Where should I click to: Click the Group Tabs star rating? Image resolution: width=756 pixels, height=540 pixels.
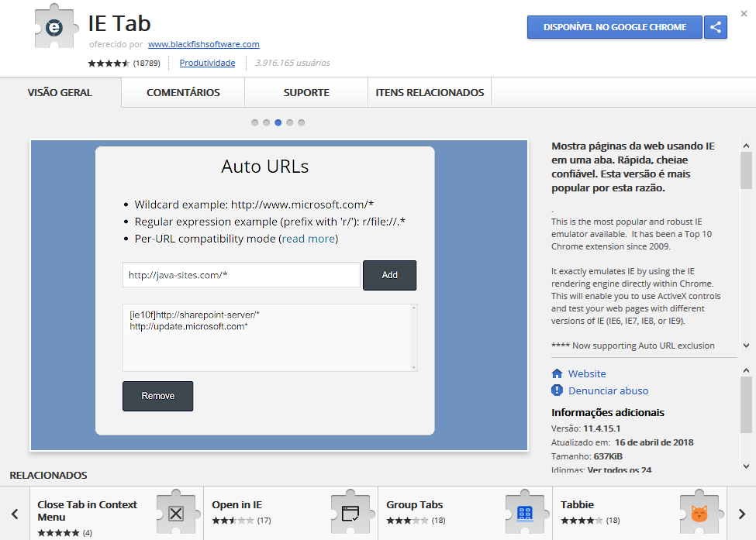[407, 521]
